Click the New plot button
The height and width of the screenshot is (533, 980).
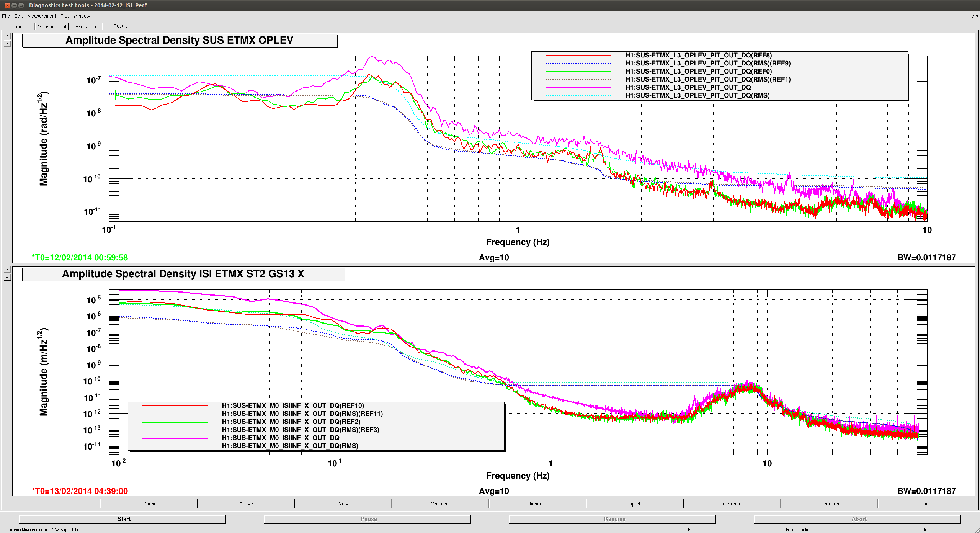[x=343, y=504]
